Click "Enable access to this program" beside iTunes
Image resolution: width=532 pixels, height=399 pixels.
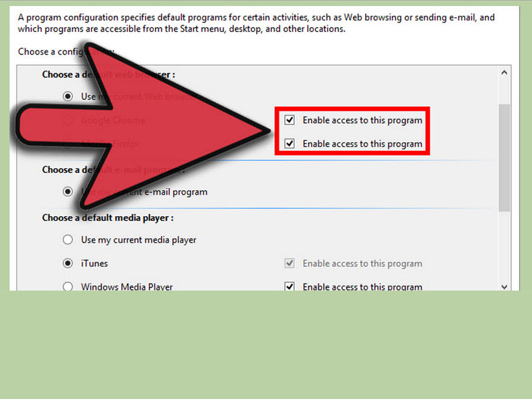[x=362, y=263]
